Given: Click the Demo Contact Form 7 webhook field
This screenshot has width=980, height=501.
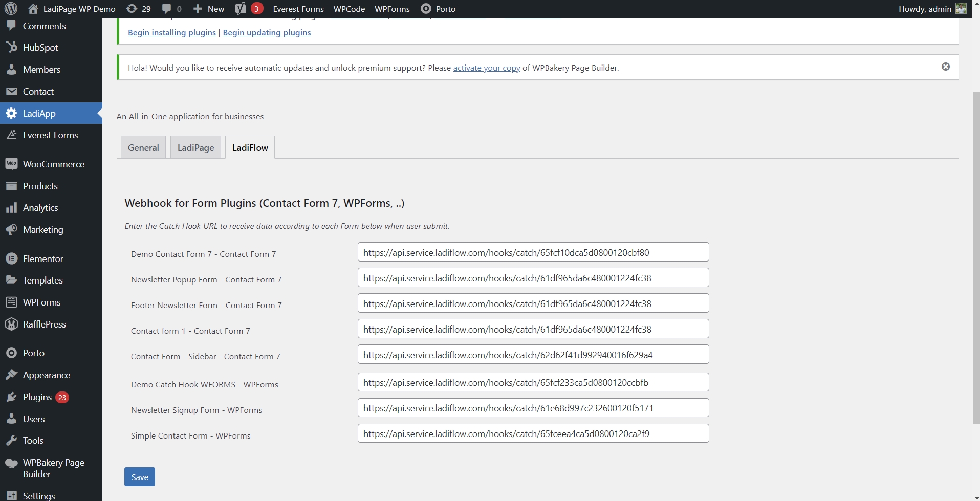Looking at the screenshot, I should [533, 252].
